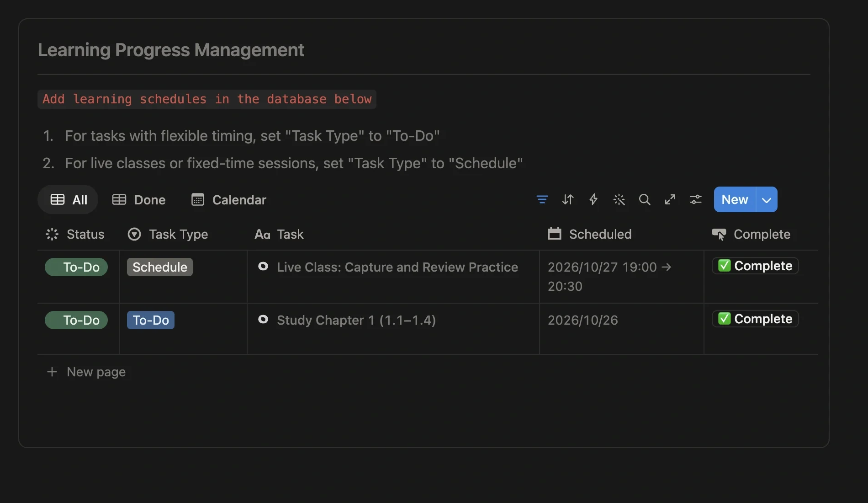The width and height of the screenshot is (868, 503).
Task: Open the Task Type column header
Action: click(x=168, y=234)
